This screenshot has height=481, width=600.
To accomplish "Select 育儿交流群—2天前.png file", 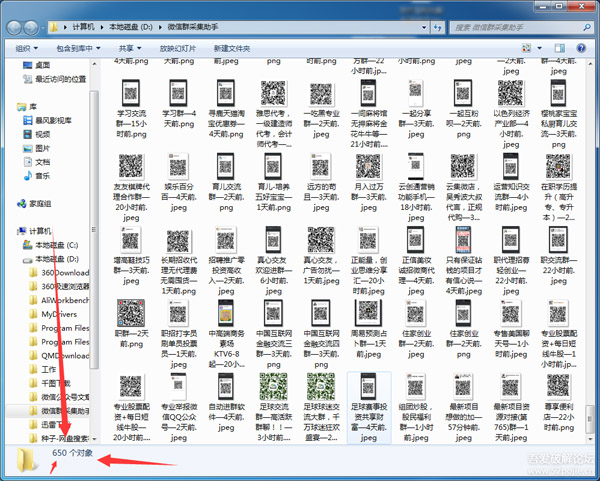I will coord(226,183).
